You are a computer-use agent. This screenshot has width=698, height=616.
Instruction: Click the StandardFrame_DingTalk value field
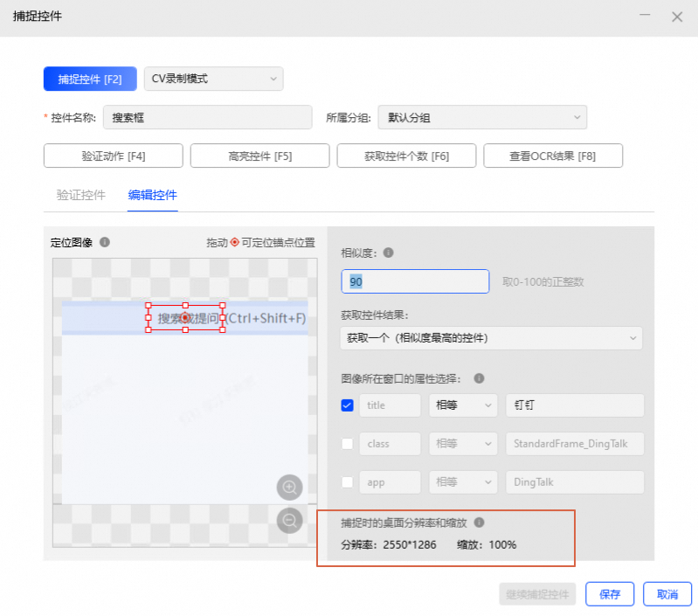pyautogui.click(x=575, y=444)
